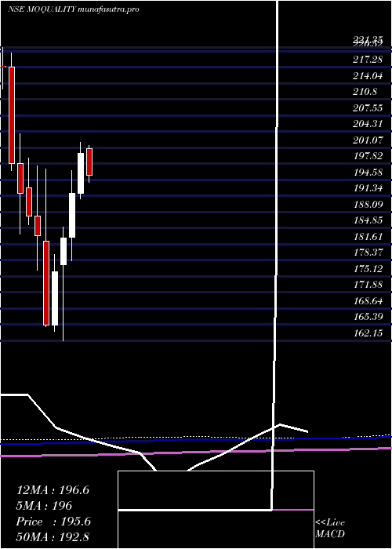This screenshot has width=392, height=549.
Task: Click the 191.34 price axis label
Action: 368,188
